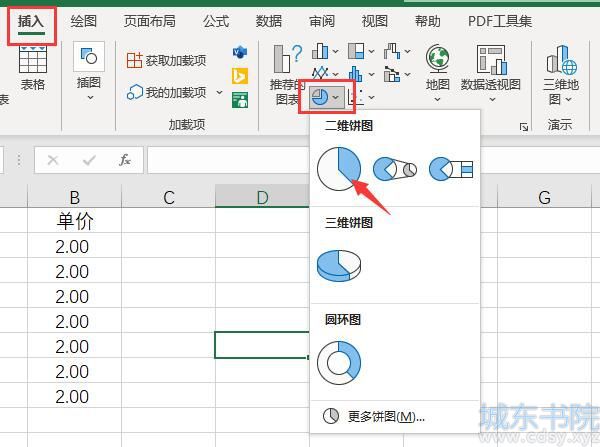Viewport: 600px width, 447px height.
Task: Click the waterfall chart insert icon
Action: point(392,51)
